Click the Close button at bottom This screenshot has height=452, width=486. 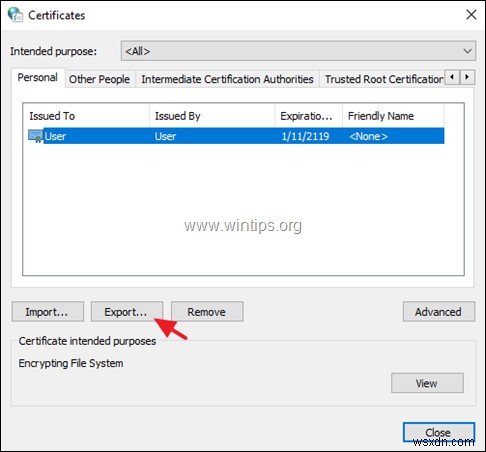tap(439, 432)
